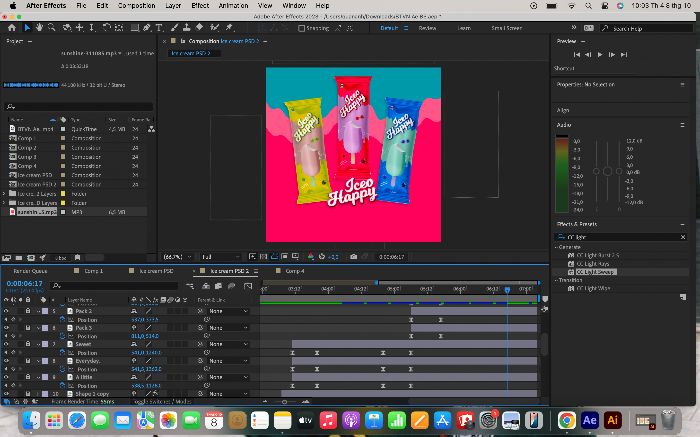This screenshot has height=437, width=700.
Task: Select the Selection arrow tool
Action: pos(27,28)
